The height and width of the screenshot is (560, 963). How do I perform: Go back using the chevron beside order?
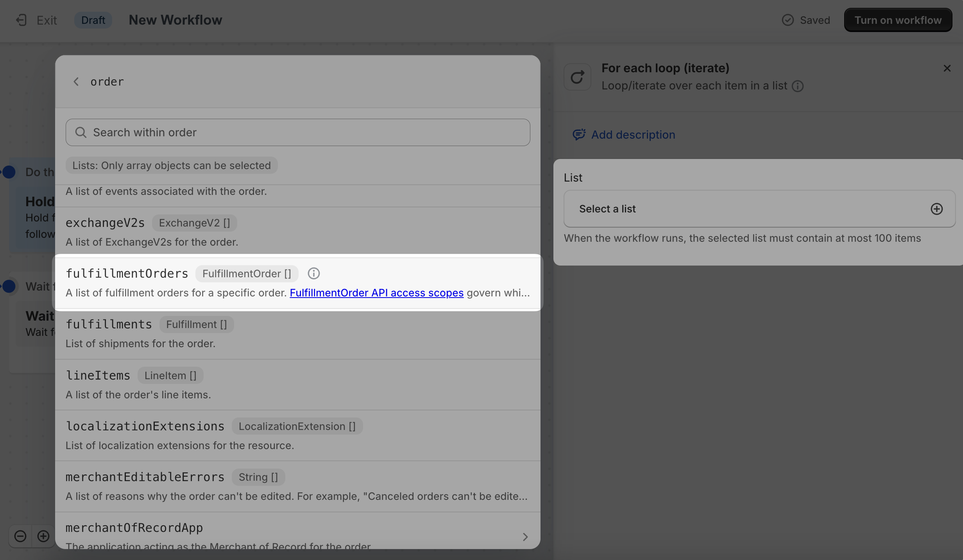[x=76, y=82]
